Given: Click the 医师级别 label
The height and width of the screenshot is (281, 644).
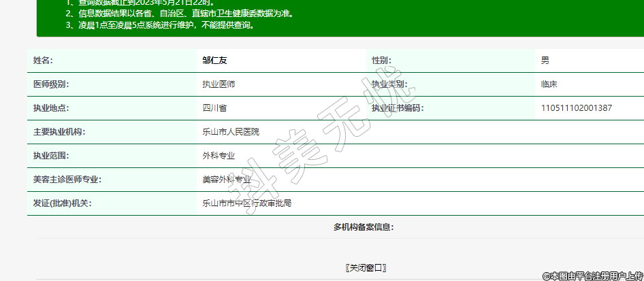Looking at the screenshot, I should (51, 84).
